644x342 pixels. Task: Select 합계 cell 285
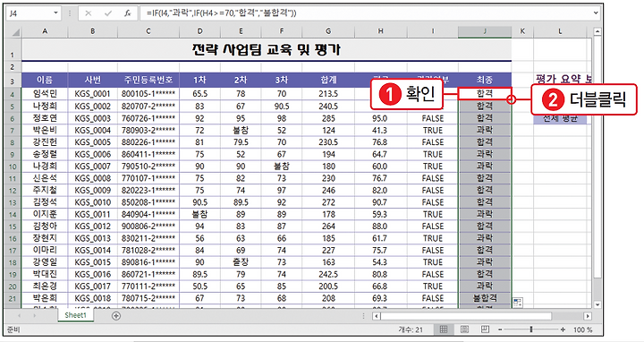328,118
